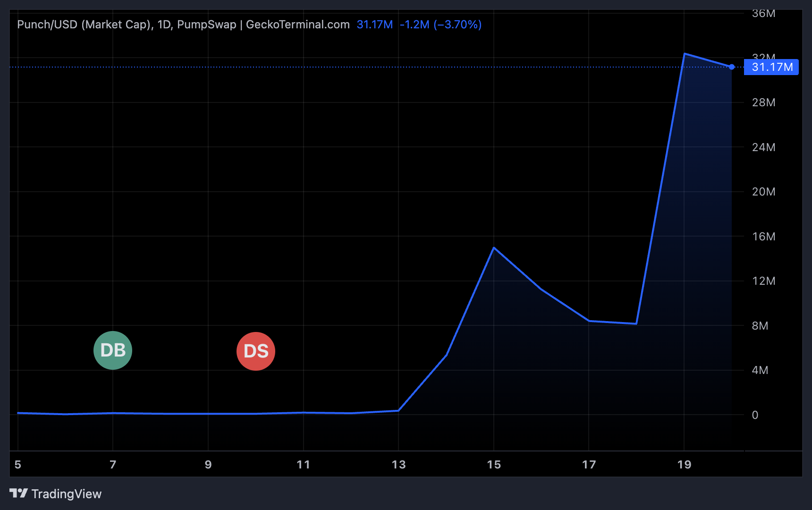The height and width of the screenshot is (510, 812).
Task: Click the dotted current-price line
Action: coord(330,67)
